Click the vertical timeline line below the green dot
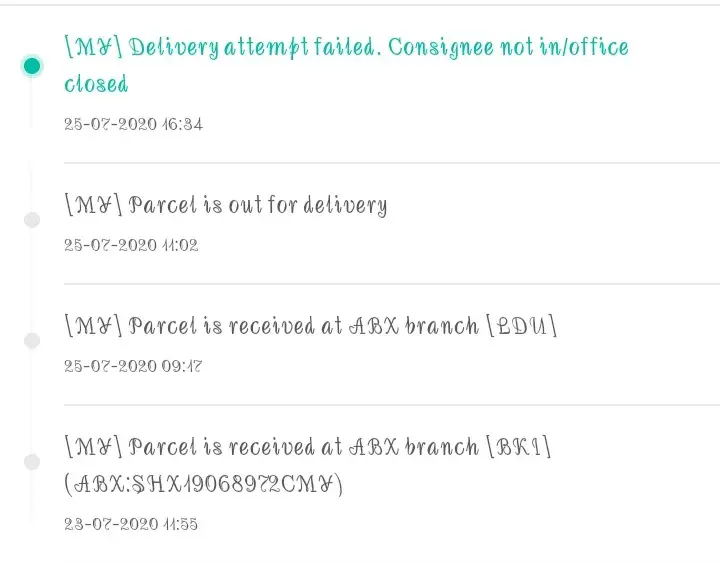 pos(32,110)
